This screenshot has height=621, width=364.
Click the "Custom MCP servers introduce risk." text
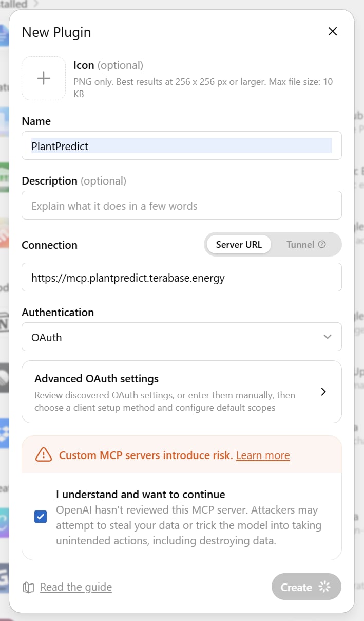[146, 455]
